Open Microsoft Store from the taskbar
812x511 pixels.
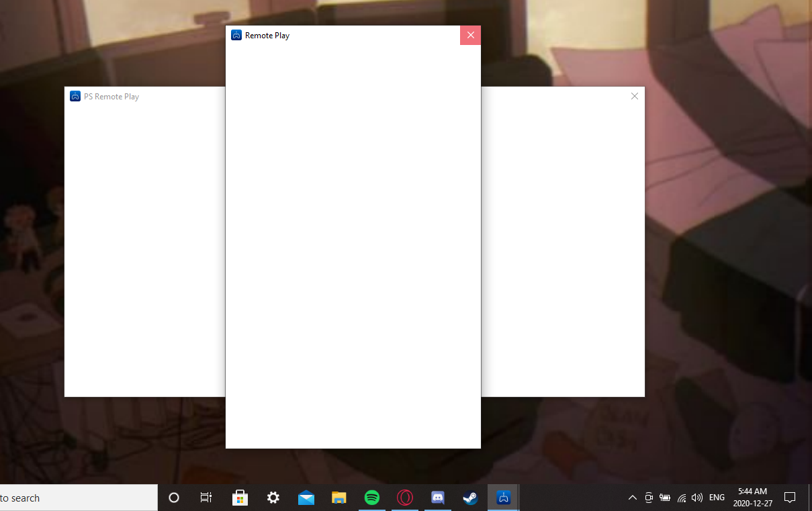[240, 498]
